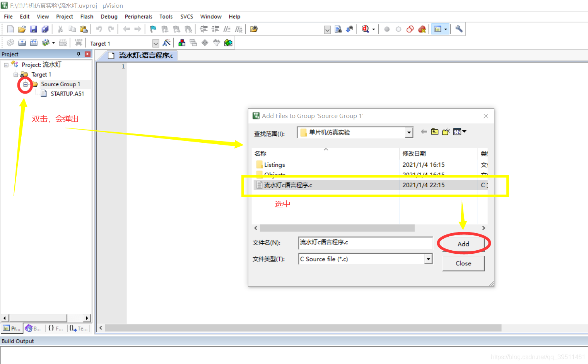
Task: Undo the last edit
Action: click(99, 29)
